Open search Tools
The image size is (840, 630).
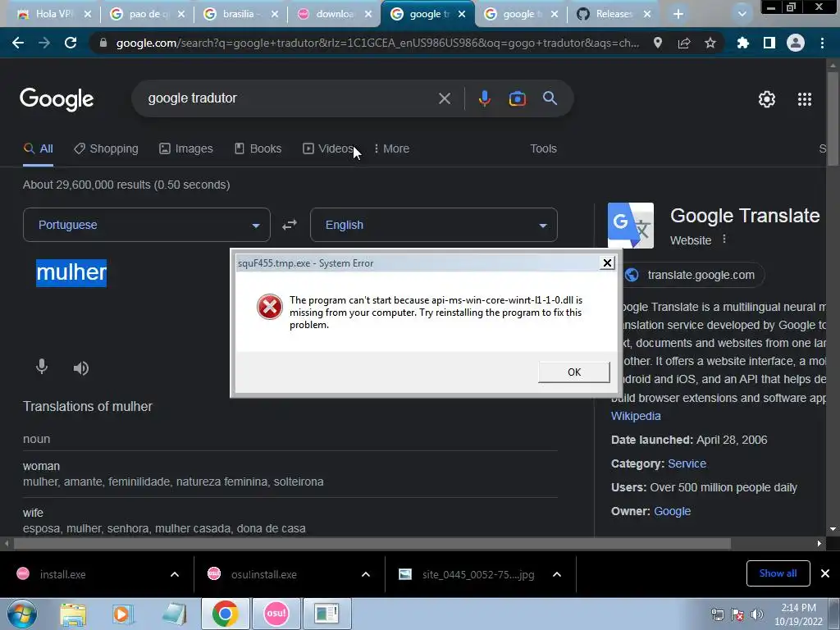543,149
